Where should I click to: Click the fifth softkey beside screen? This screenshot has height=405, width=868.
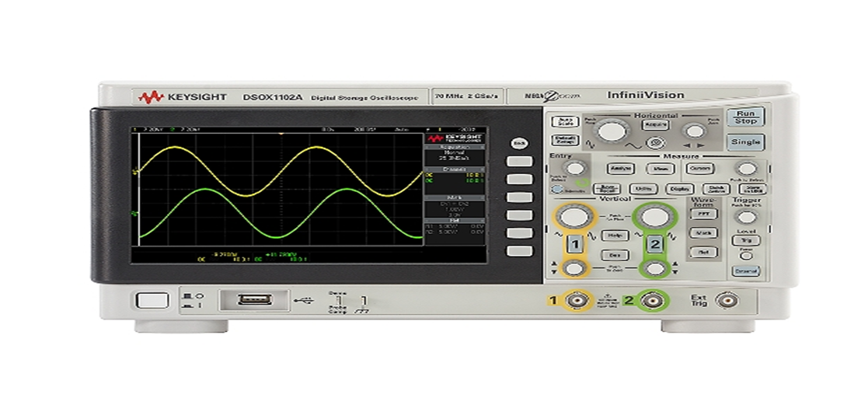519,232
